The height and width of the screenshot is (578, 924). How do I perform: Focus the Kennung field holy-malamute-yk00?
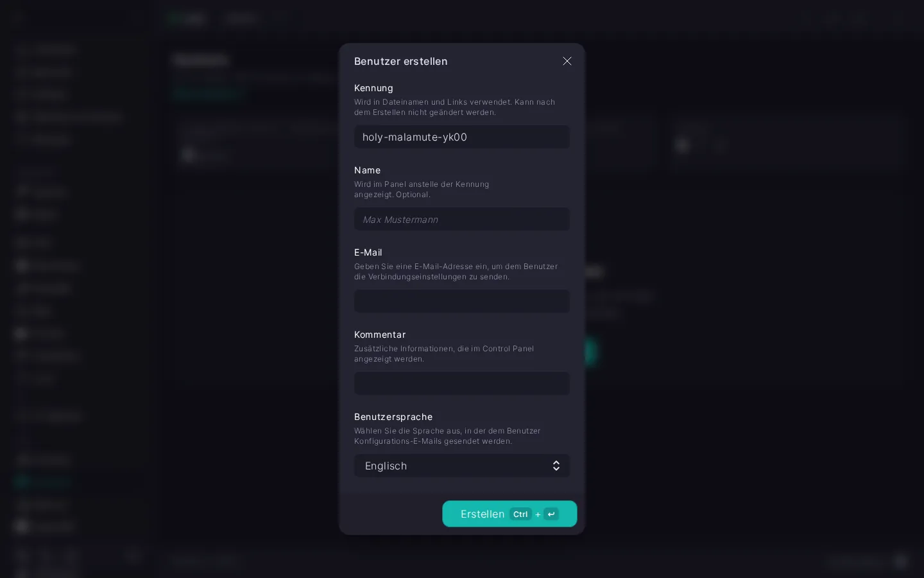pos(462,137)
